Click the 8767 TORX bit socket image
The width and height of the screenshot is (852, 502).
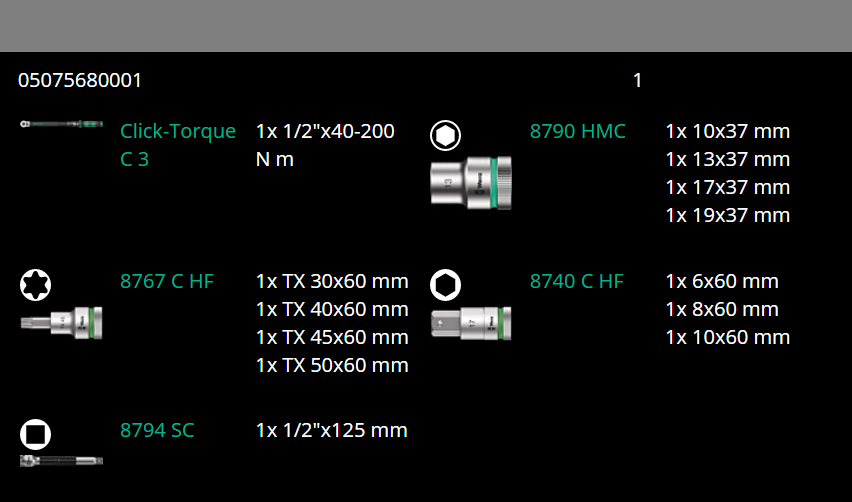click(x=61, y=322)
